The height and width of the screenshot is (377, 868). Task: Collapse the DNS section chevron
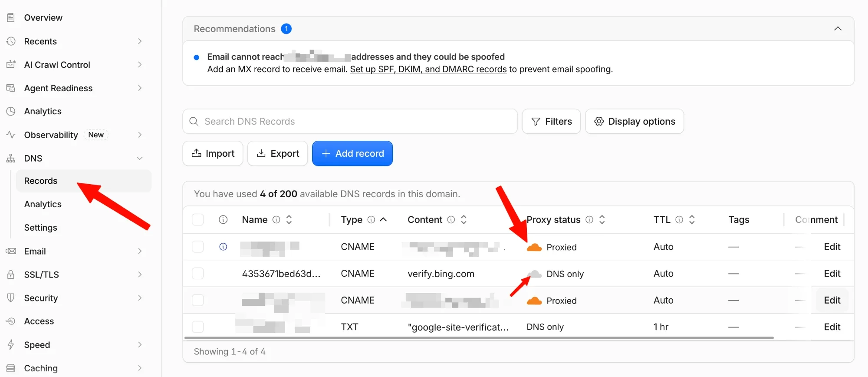tap(140, 159)
